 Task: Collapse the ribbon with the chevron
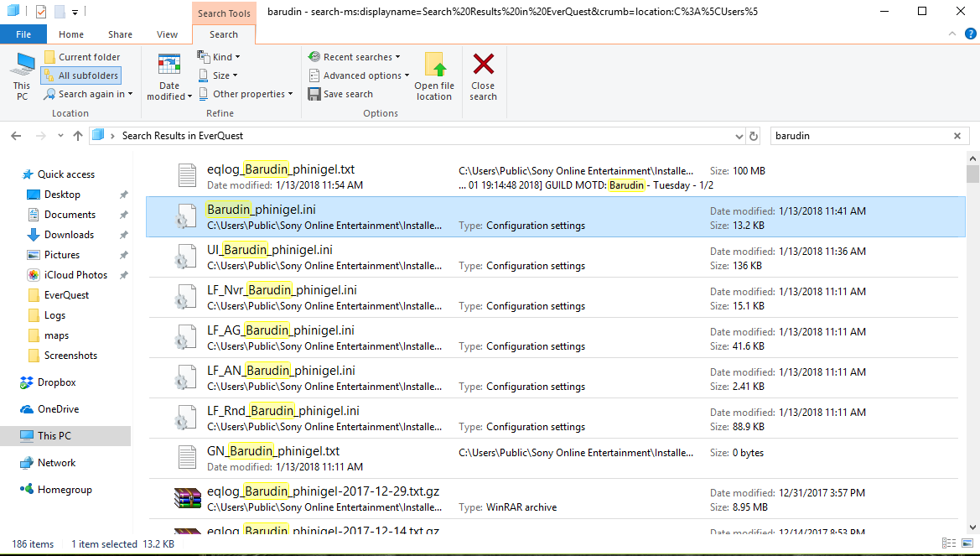(951, 34)
